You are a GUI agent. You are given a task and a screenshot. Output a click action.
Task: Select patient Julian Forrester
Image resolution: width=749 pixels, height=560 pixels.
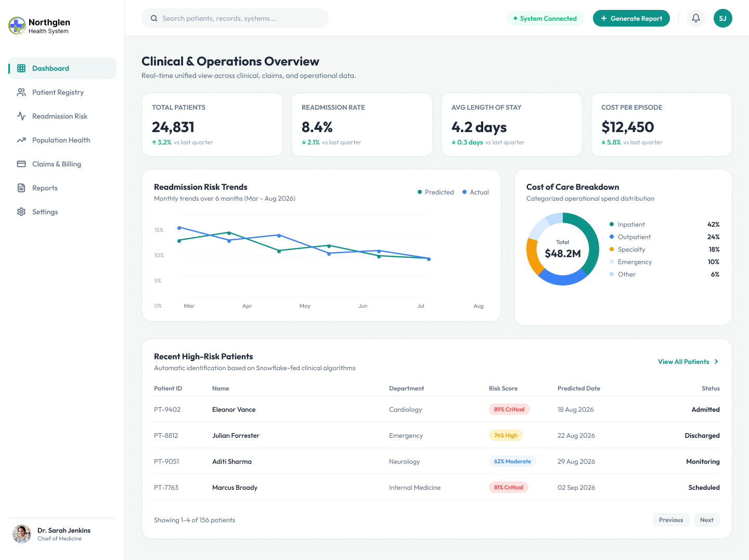[236, 435]
